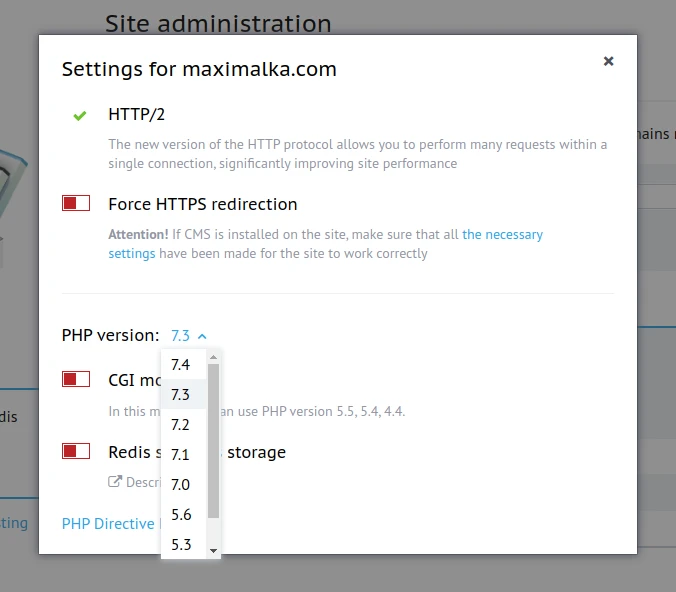Click the chevron arrow beside PHP version
Image resolution: width=676 pixels, height=592 pixels.
[x=202, y=336]
